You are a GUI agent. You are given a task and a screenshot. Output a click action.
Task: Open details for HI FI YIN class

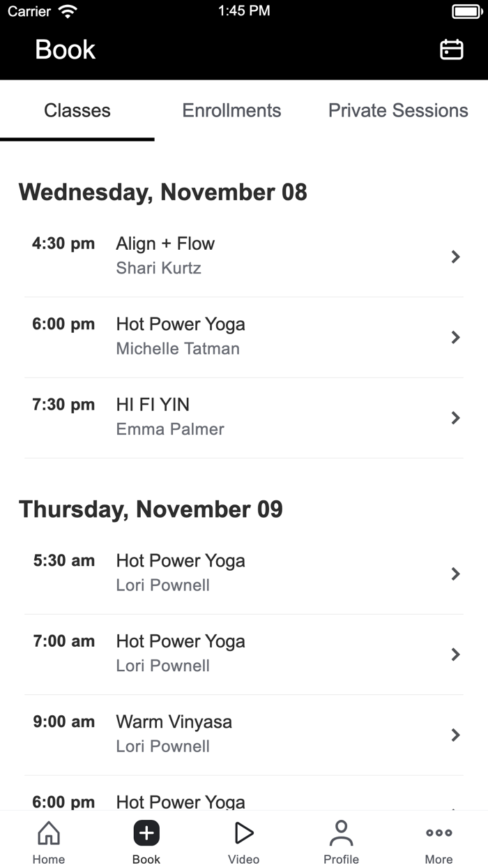[x=455, y=417]
